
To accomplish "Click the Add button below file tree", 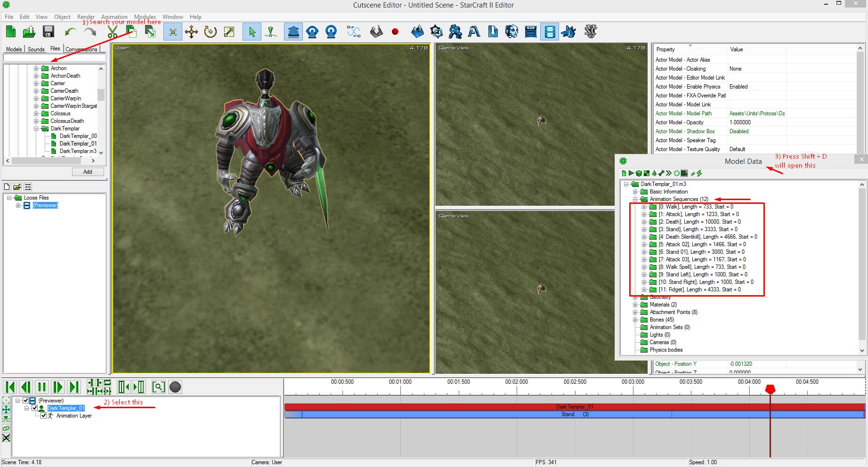I will 88,172.
